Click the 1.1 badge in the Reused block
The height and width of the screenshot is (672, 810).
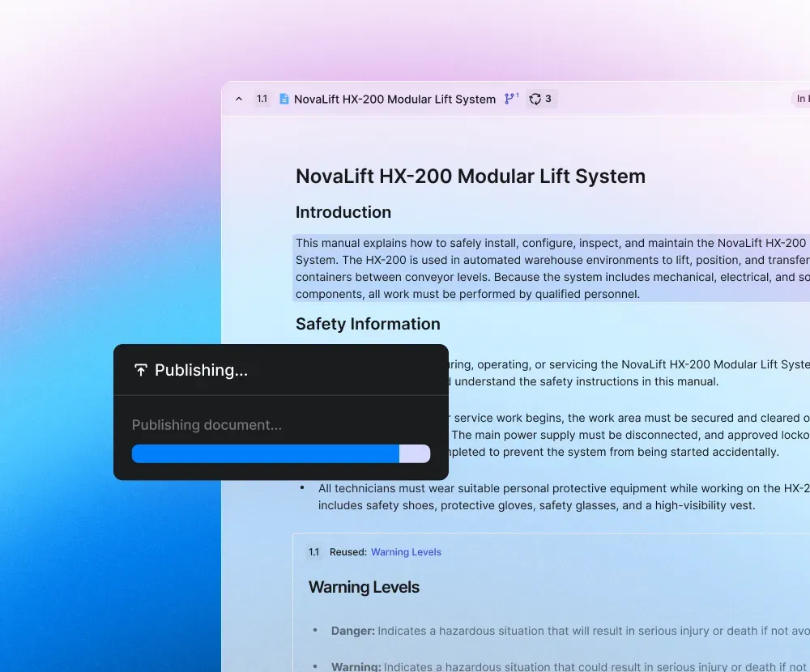pyautogui.click(x=313, y=551)
